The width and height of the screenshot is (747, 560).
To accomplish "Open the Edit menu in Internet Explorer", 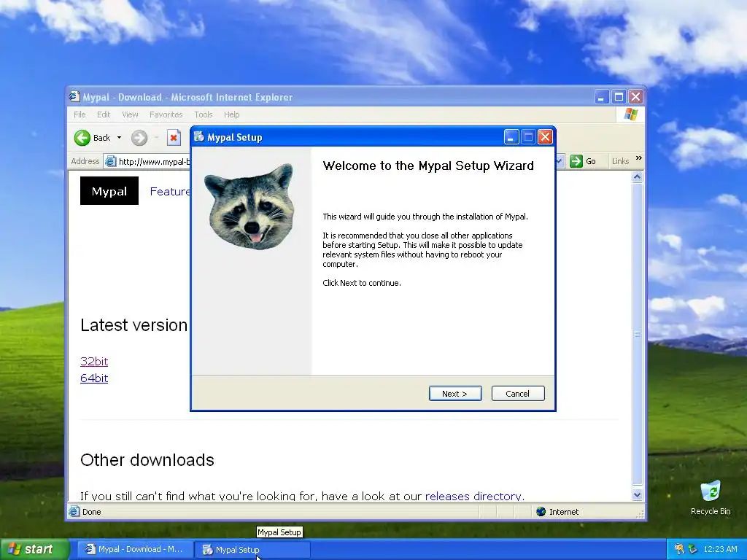I will 104,114.
